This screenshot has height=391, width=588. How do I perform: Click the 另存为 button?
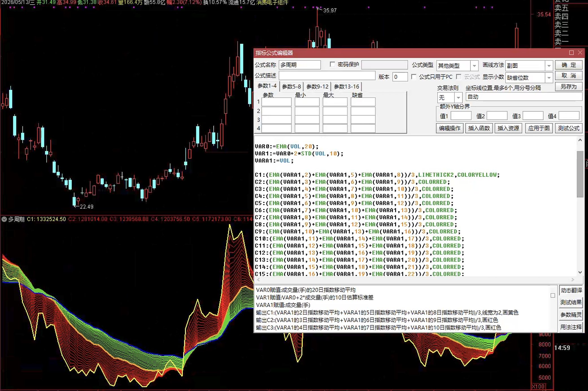569,87
